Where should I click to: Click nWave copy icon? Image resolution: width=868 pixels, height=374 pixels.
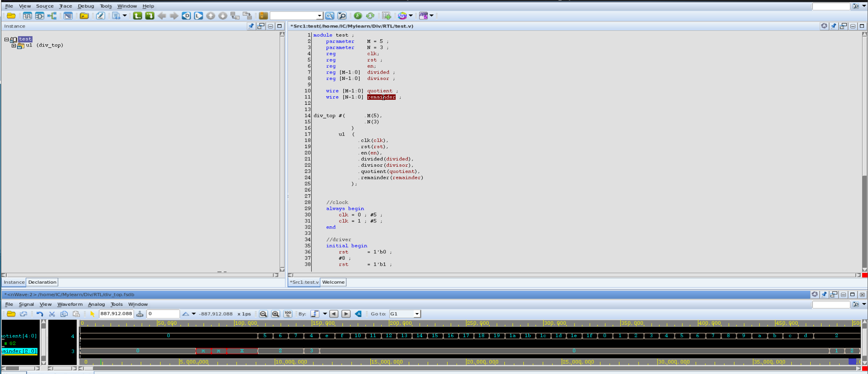pos(64,314)
